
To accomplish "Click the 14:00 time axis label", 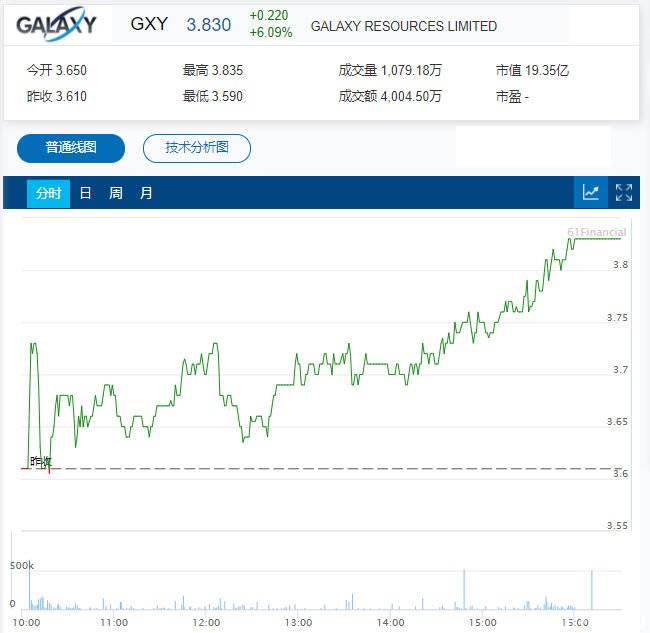I will click(390, 623).
